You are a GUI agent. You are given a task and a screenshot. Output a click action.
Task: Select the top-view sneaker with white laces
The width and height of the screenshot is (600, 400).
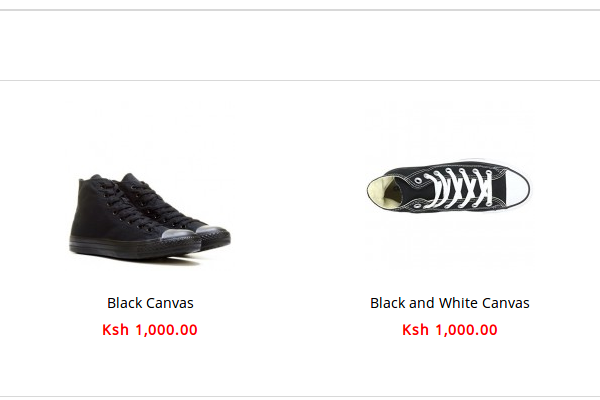(x=449, y=188)
